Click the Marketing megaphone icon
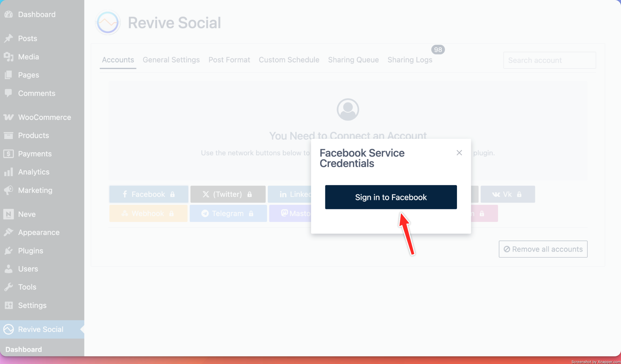Image resolution: width=621 pixels, height=364 pixels. 8,190
